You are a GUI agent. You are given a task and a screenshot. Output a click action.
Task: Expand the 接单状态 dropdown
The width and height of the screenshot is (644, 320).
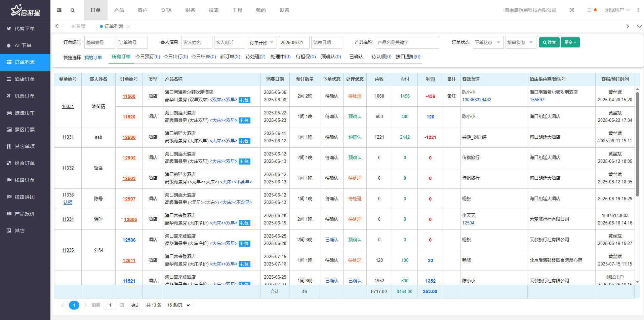point(521,42)
